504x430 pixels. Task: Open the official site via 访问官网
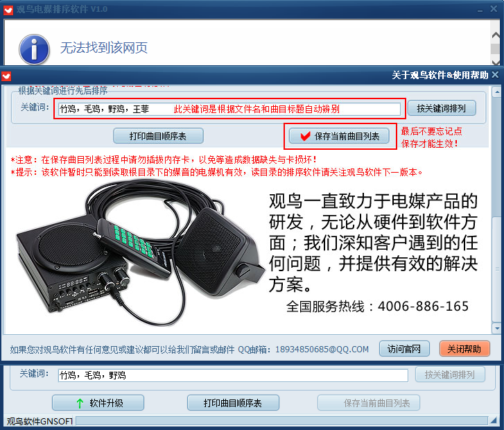[404, 349]
